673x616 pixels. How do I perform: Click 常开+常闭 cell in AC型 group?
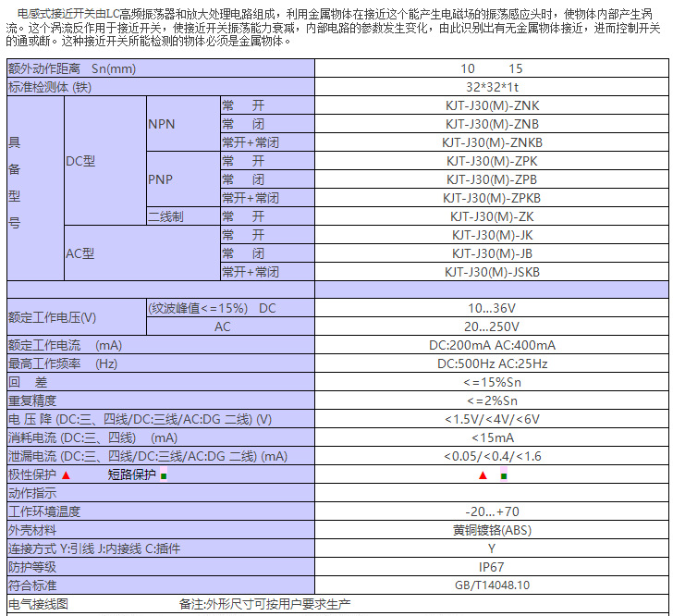[267, 272]
